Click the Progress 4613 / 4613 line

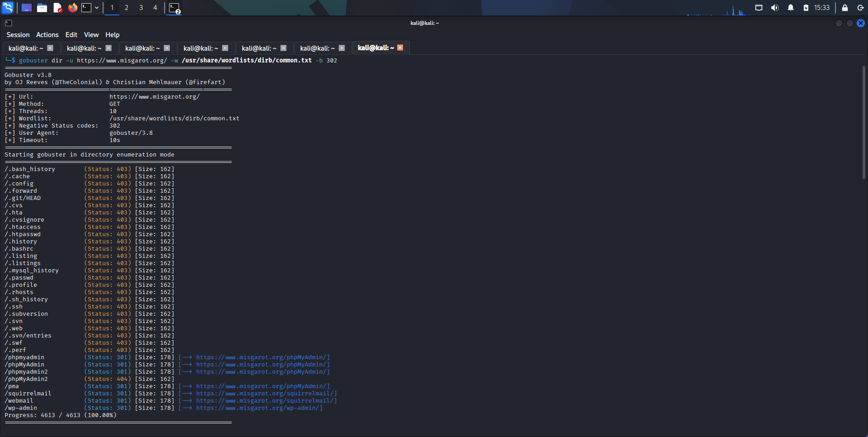pyautogui.click(x=61, y=415)
